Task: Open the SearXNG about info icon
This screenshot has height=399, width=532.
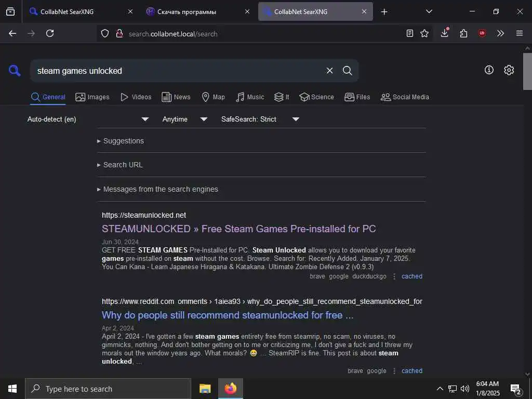Action: [x=489, y=70]
